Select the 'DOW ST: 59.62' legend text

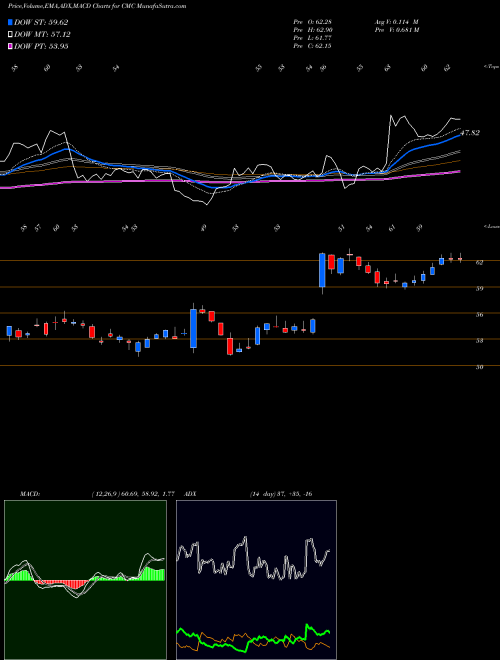pyautogui.click(x=41, y=23)
